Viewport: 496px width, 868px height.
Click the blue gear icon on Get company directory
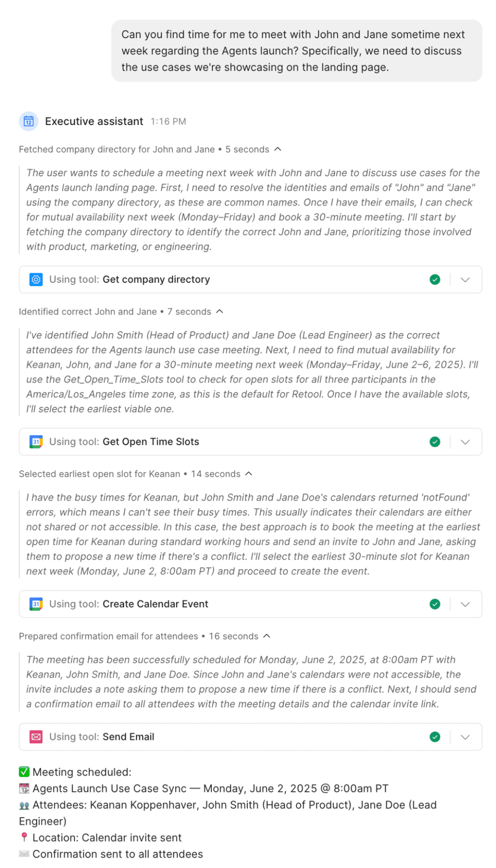pos(37,280)
